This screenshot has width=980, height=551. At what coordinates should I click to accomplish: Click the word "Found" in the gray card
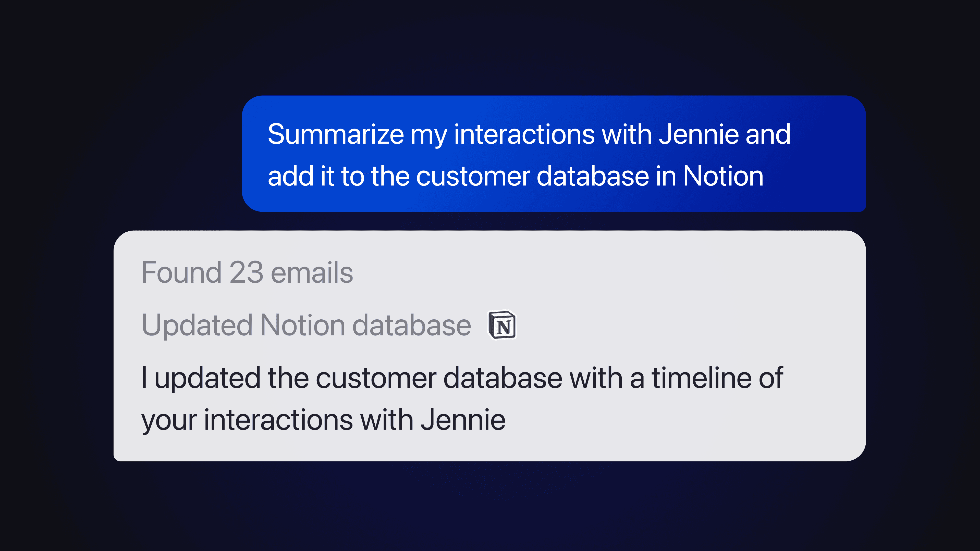(x=181, y=273)
